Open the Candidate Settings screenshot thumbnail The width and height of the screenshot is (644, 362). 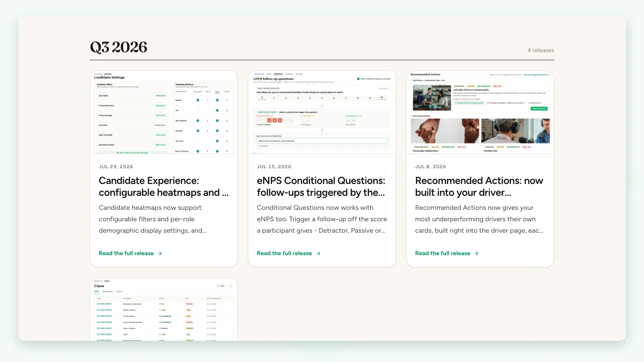(x=164, y=112)
